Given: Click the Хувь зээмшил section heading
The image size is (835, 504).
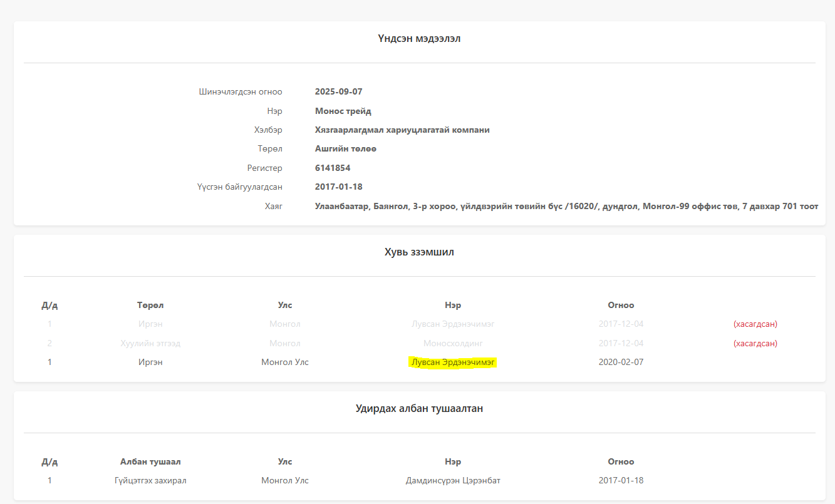Looking at the screenshot, I should point(419,252).
